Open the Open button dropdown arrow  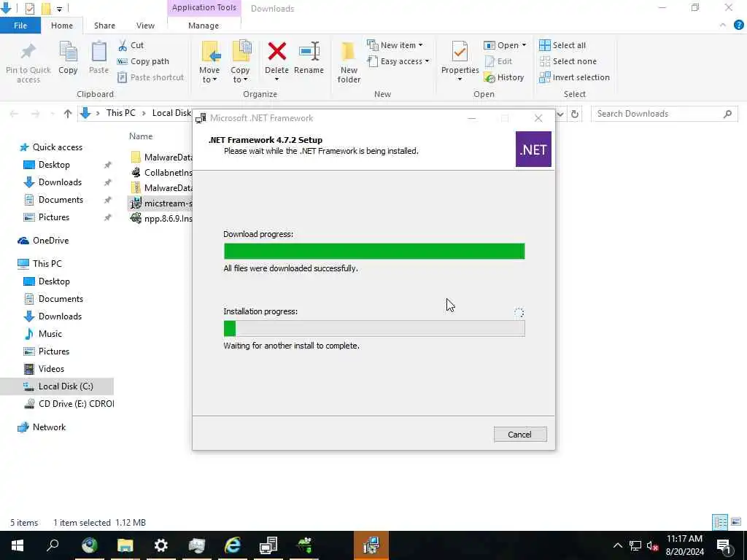(524, 45)
